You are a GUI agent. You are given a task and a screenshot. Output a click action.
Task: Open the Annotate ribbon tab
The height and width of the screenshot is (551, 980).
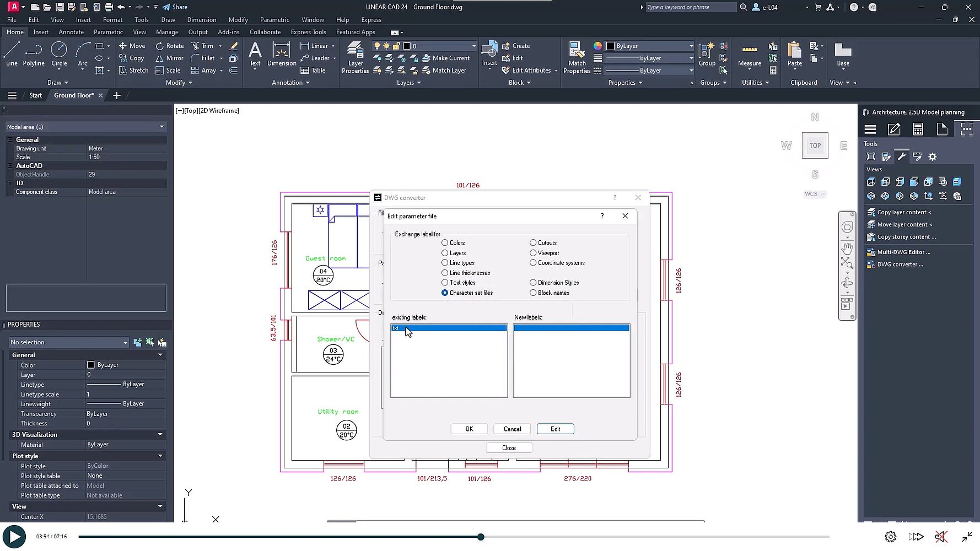coord(71,32)
